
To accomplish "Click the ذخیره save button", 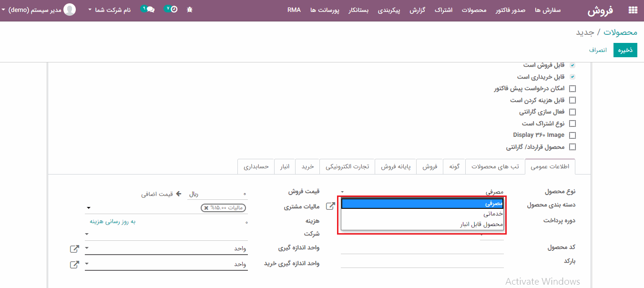I will [x=625, y=50].
